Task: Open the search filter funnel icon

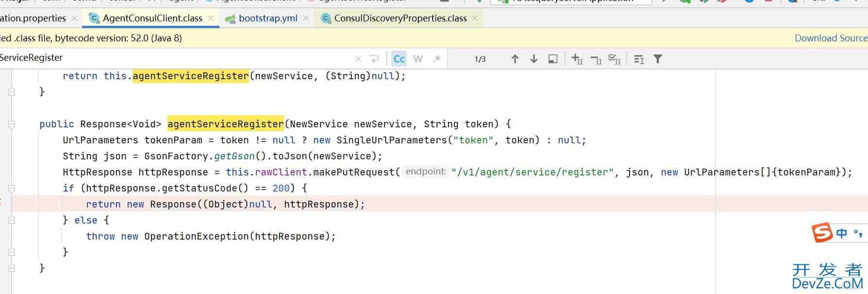Action: click(x=658, y=59)
